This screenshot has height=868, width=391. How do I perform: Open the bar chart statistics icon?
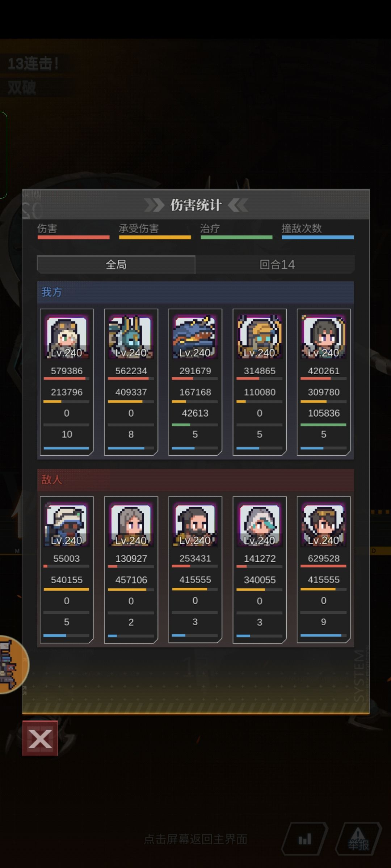(304, 839)
